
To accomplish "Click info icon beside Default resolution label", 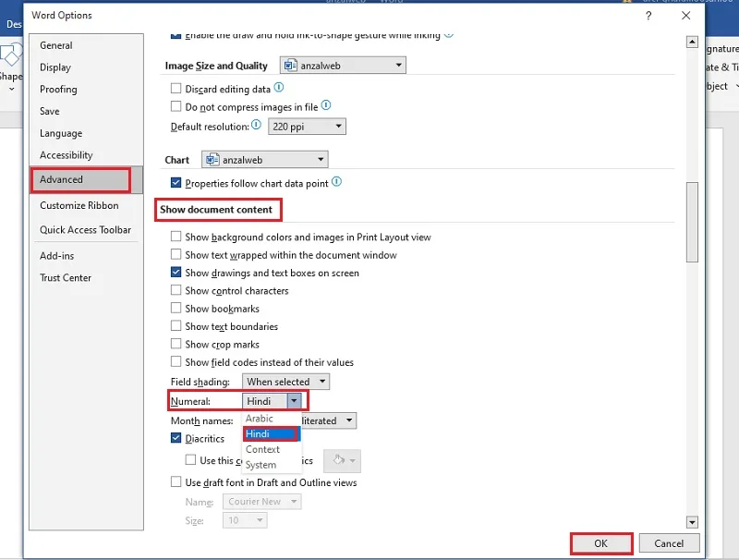I will point(256,125).
